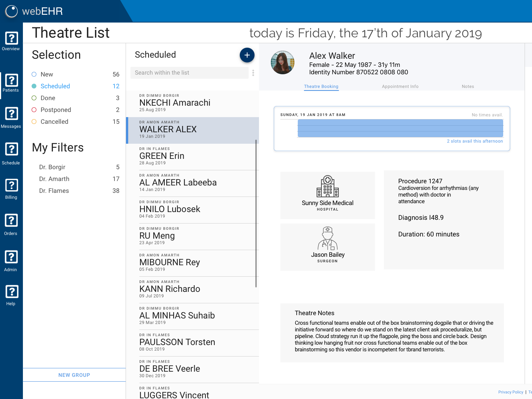Open the Admin section in the sidebar
This screenshot has width=532, height=399.
click(x=11, y=259)
